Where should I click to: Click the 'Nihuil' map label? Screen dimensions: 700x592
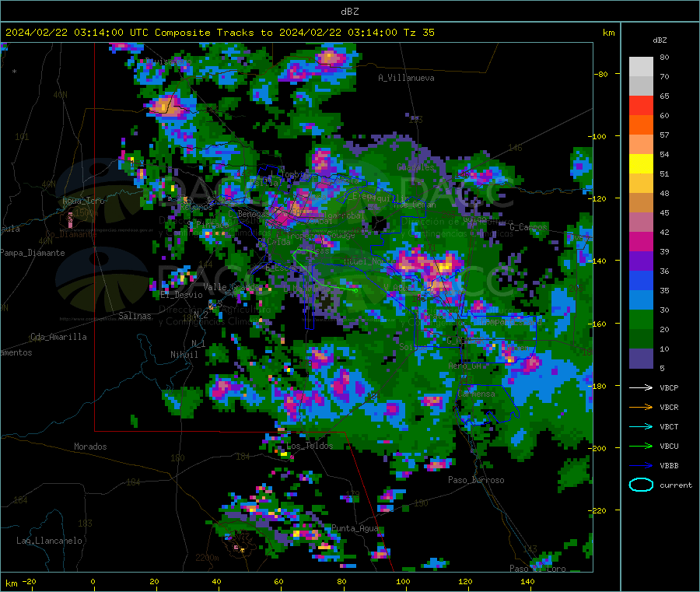point(184,355)
